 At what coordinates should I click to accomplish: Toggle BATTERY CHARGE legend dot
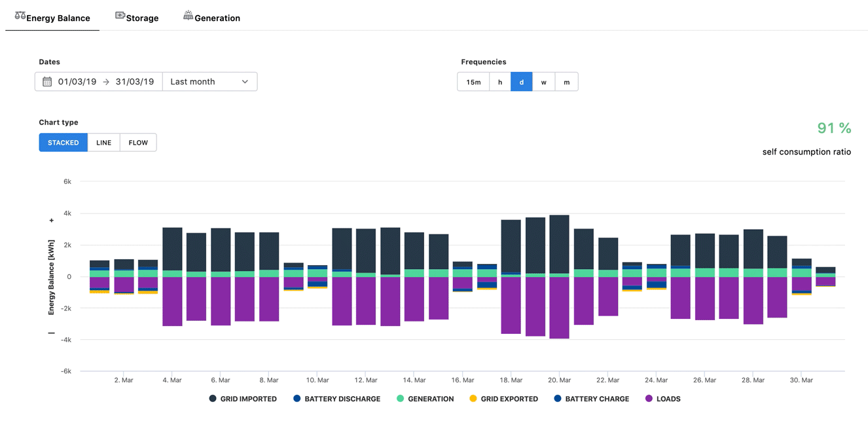coord(558,399)
